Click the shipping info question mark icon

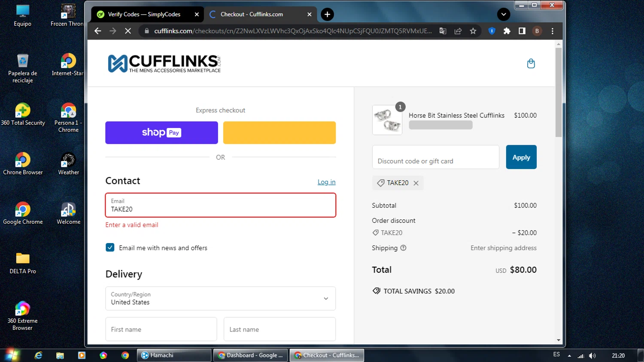pyautogui.click(x=403, y=248)
